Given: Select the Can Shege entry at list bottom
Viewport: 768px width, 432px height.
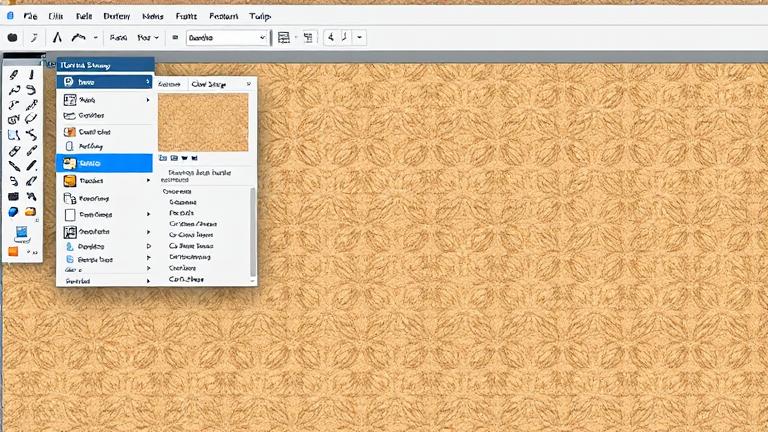Looking at the screenshot, I should [186, 279].
